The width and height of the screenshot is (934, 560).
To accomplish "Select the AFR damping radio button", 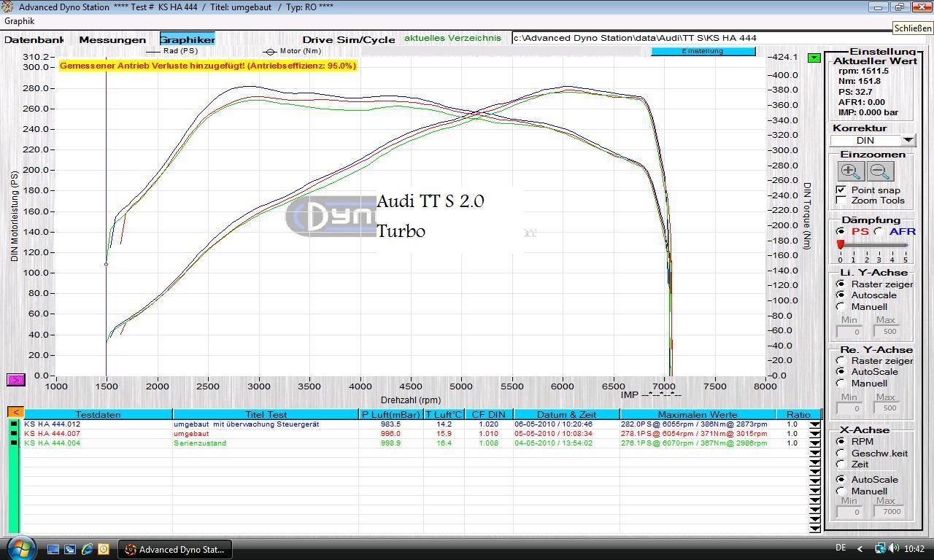I will click(x=879, y=231).
